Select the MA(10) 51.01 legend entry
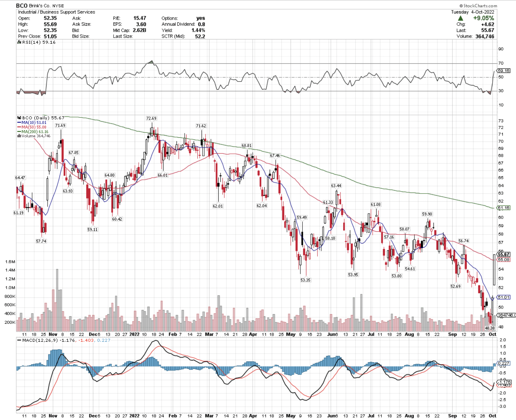The height and width of the screenshot is (420, 516). [x=32, y=122]
